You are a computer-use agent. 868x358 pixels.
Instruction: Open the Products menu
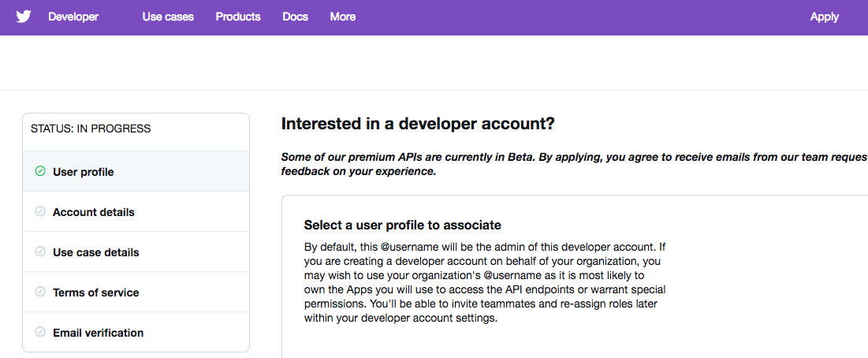click(238, 17)
